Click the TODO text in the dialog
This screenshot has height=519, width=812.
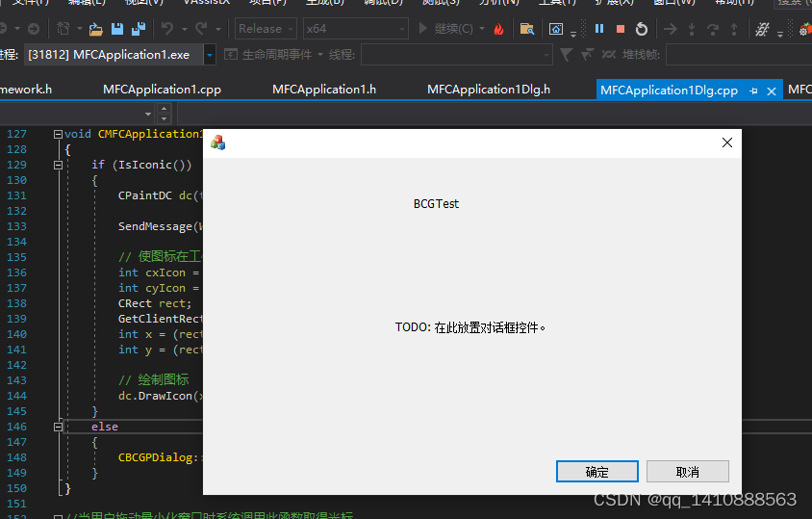(x=470, y=327)
